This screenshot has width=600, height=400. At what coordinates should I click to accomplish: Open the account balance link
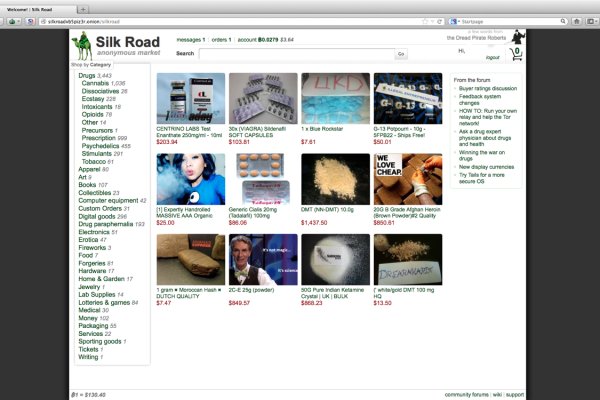[266, 39]
